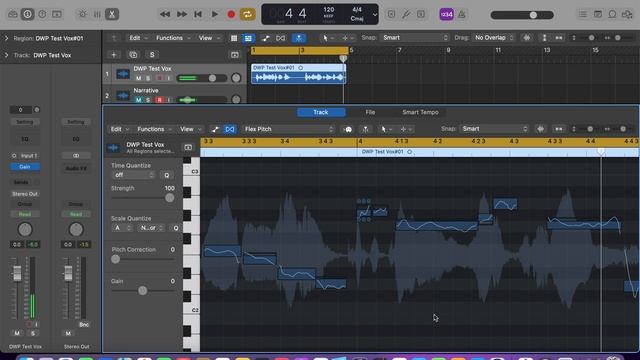Viewport: 640px width, 360px height.
Task: Open the Scale Quantize key A dropdown
Action: point(121,228)
